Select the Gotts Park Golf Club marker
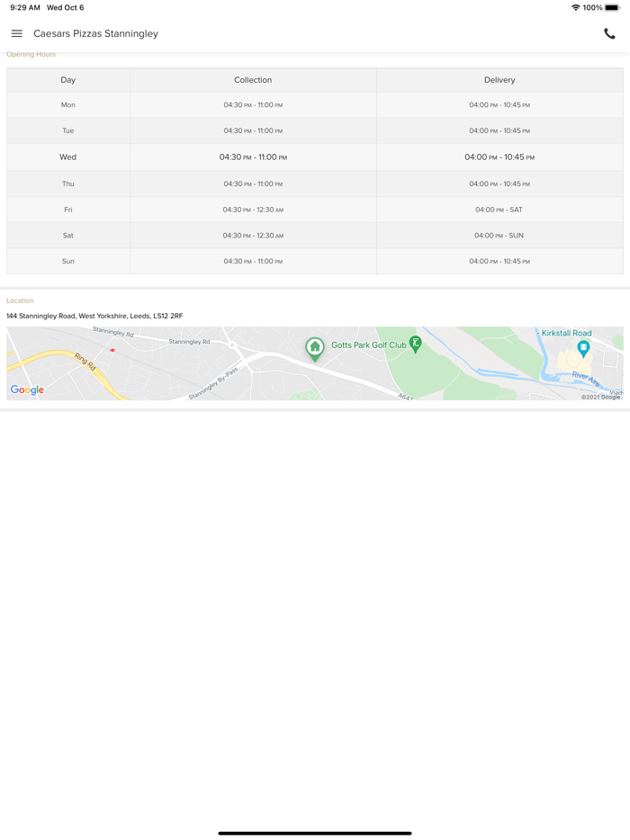630x840 pixels. (415, 343)
